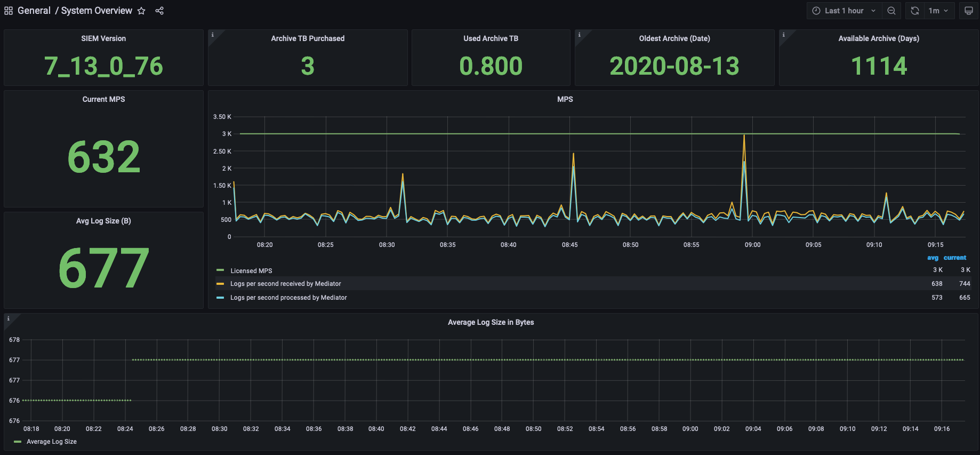Click the dashboards grid icon
Screen dimensions: 980x455
tap(9, 11)
